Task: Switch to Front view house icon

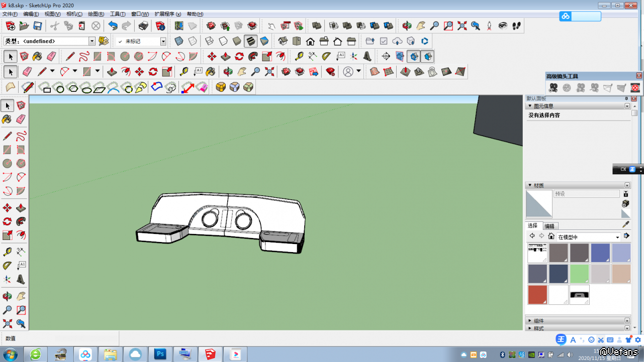Action: pos(310,41)
